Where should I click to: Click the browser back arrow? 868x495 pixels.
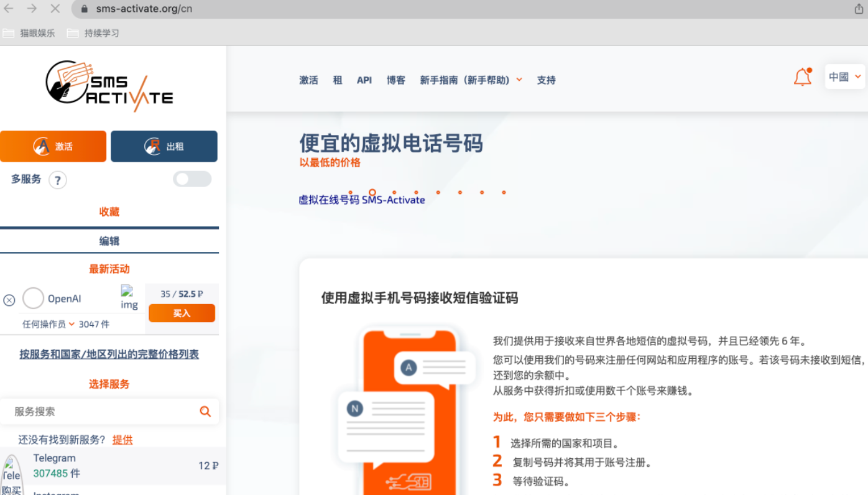[x=9, y=9]
